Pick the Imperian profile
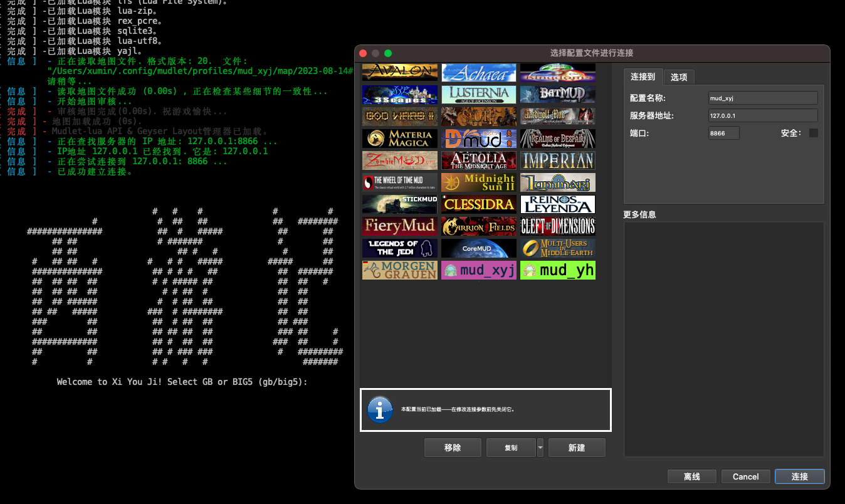The image size is (845, 504). 558,160
